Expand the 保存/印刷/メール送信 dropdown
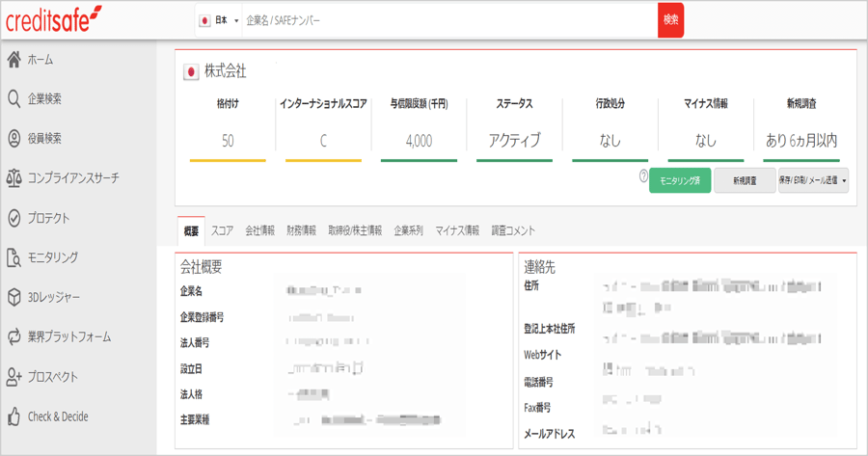The image size is (868, 456). coord(813,180)
